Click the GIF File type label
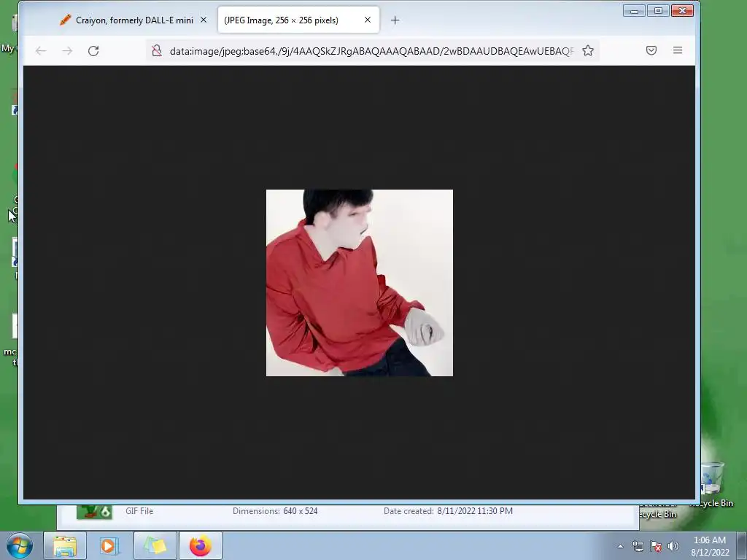747x560 pixels. [x=139, y=511]
